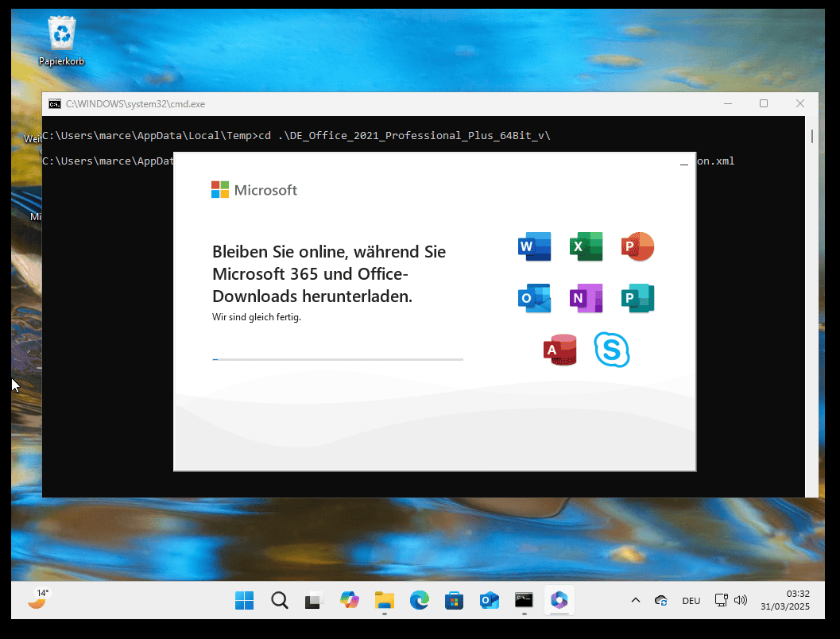Click the Skype icon in the installer
Screen dimensions: 840x639
coord(611,350)
